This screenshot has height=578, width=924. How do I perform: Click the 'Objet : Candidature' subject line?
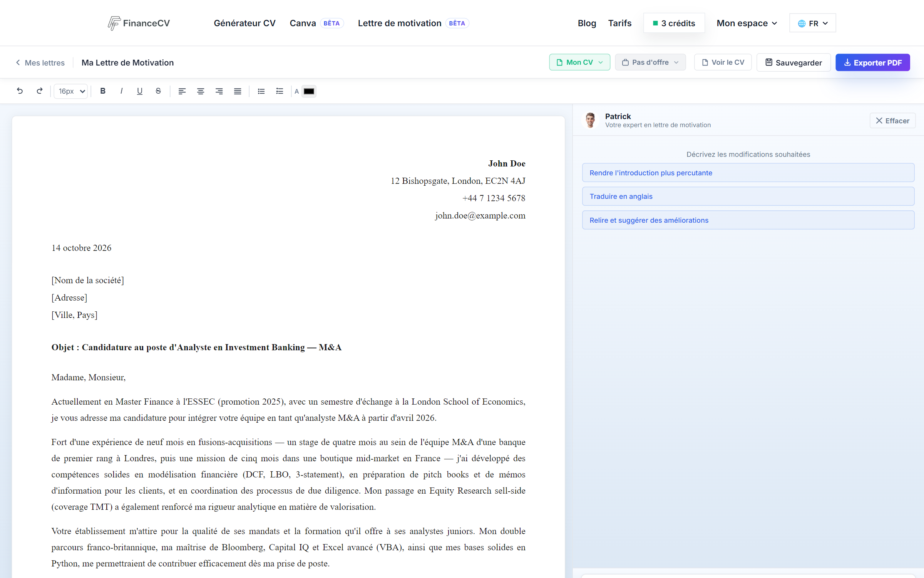(196, 348)
